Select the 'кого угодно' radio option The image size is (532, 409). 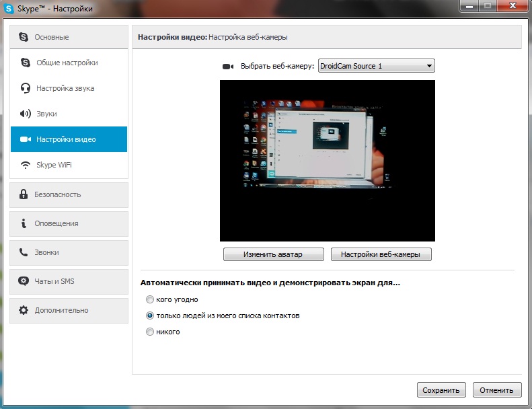tap(149, 299)
